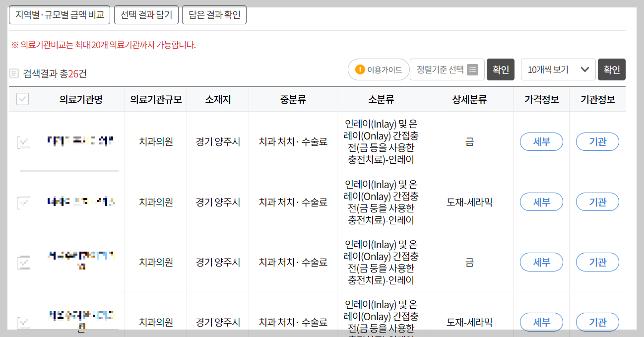The width and height of the screenshot is (644, 337).
Task: Check the first row's checkbox (금 row)
Action: coord(23,142)
